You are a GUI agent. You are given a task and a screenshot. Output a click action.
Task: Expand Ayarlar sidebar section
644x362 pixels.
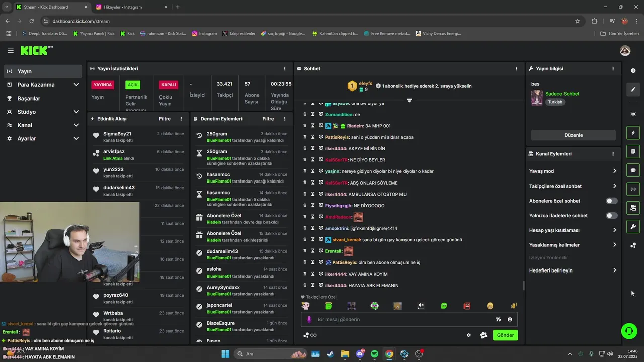(x=43, y=138)
